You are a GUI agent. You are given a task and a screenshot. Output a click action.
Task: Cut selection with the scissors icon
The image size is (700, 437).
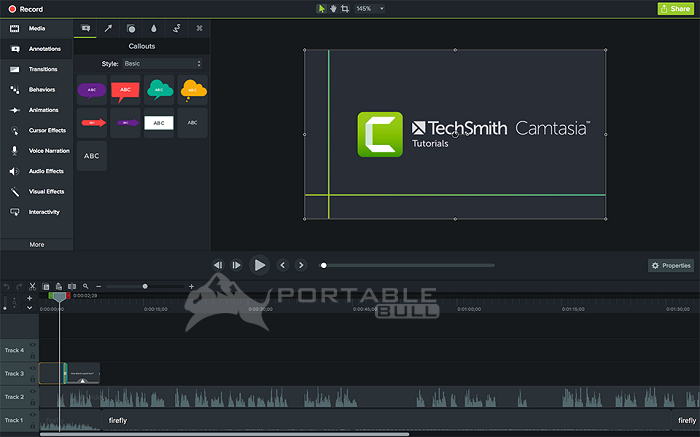32,287
